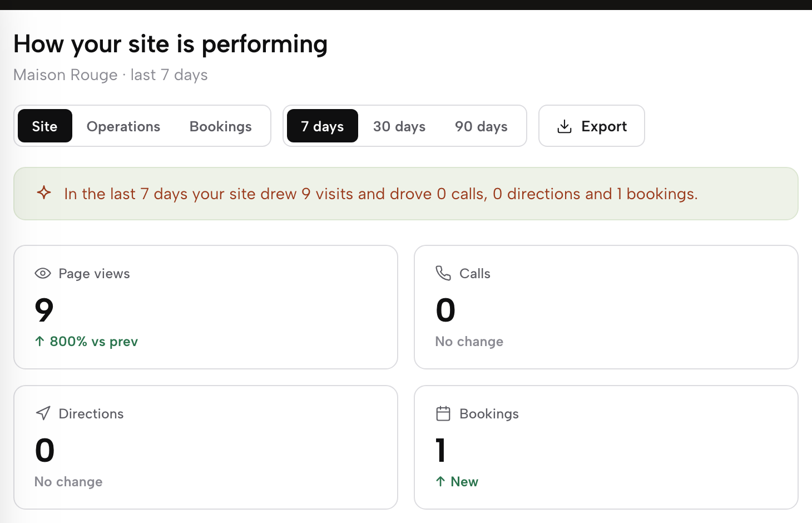Click the 'Calls' card label

pyautogui.click(x=475, y=273)
